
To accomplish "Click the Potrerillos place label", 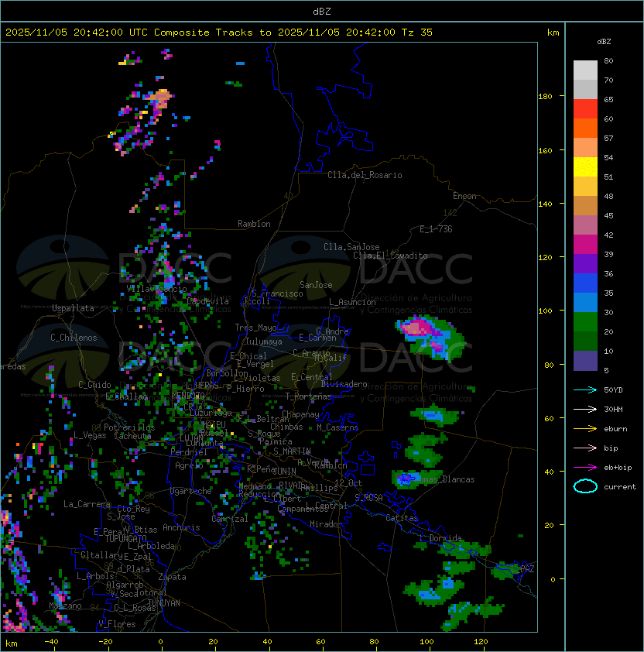I will (129, 427).
